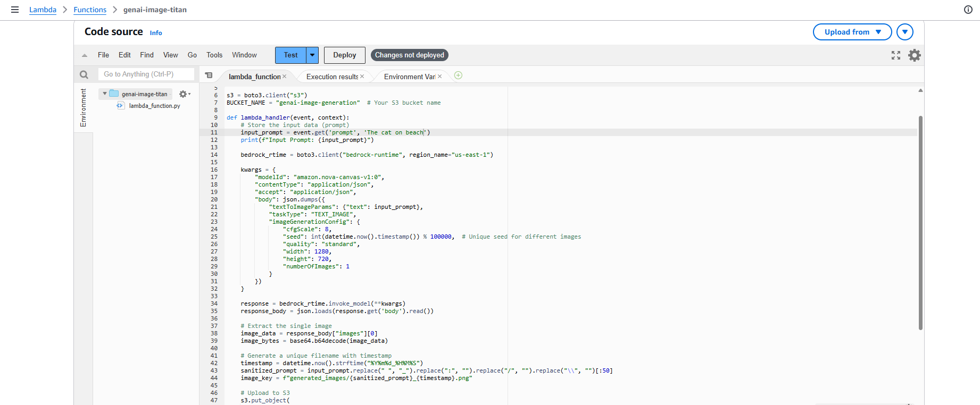980x405 pixels.
Task: Click the response = bedrock_rtime.invoke_model line
Action: [x=323, y=303]
